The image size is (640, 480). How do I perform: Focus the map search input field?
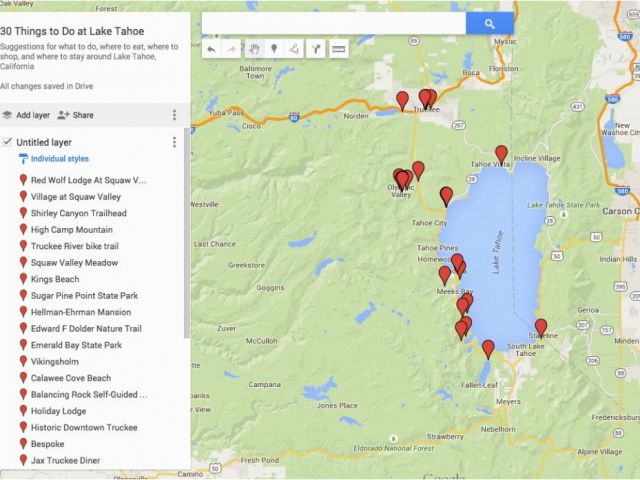coord(333,24)
